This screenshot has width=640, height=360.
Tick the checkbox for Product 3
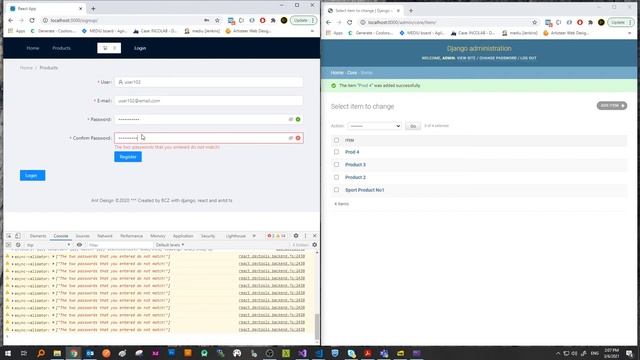pyautogui.click(x=336, y=164)
